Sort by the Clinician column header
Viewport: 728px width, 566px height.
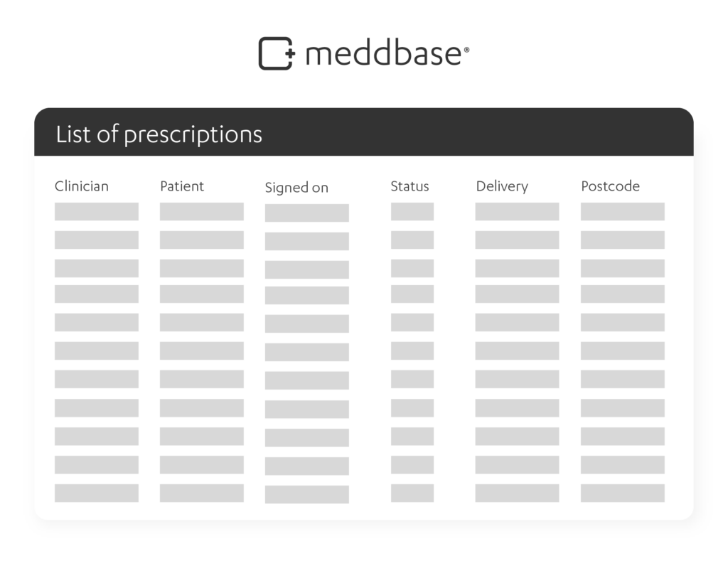[82, 186]
